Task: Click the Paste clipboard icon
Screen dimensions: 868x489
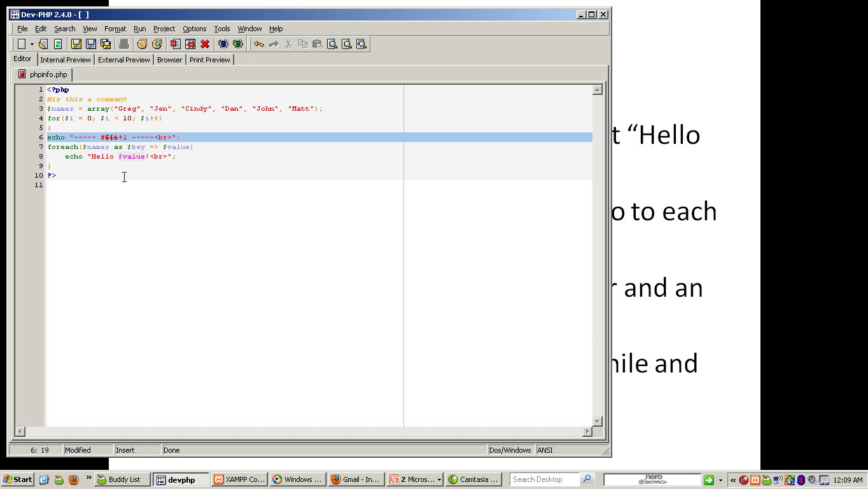Action: coord(318,44)
